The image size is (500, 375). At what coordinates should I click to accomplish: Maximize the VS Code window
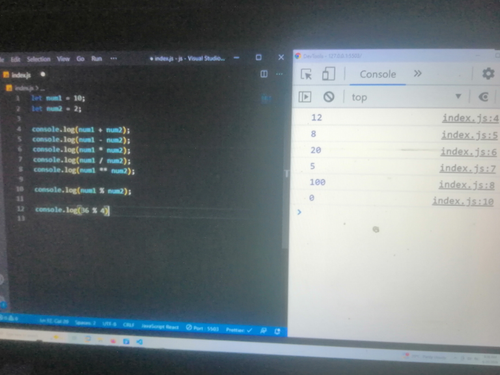tap(258, 57)
